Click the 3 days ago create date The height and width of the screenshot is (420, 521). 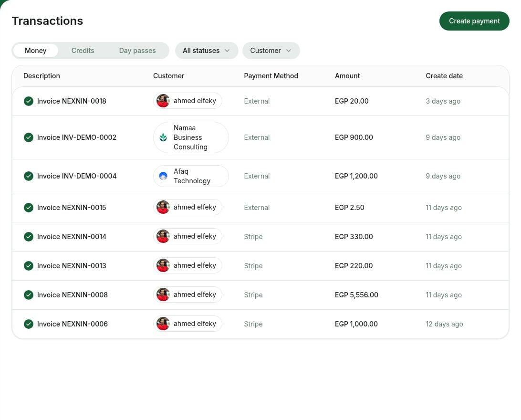[x=443, y=101]
